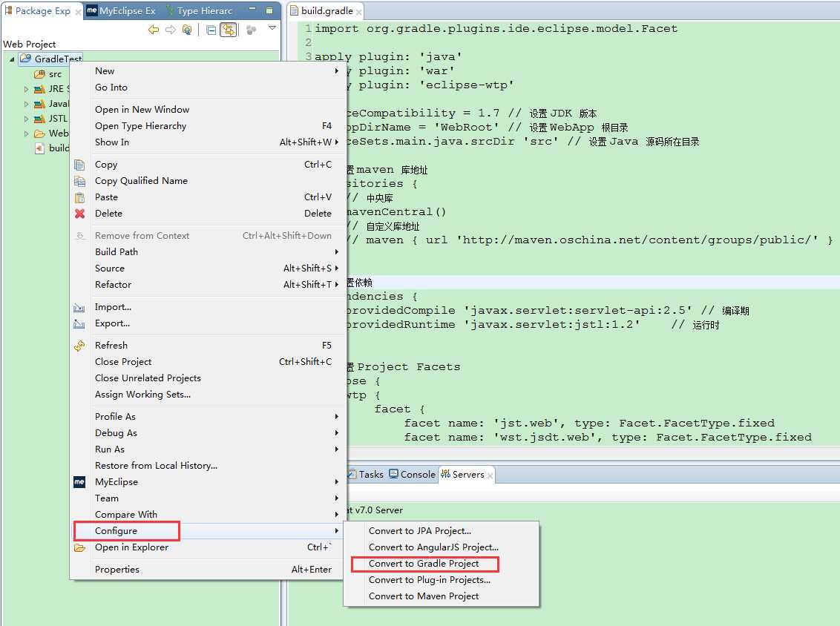Click the src folder icon in tree

(39, 74)
